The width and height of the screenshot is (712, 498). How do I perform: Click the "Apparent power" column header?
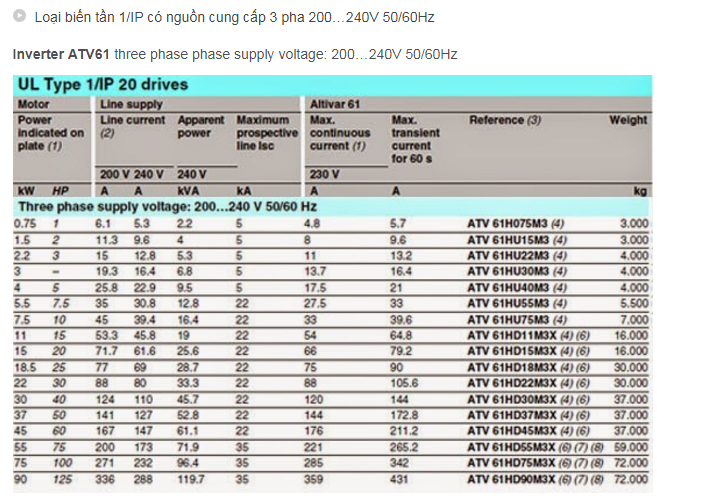pyautogui.click(x=200, y=126)
